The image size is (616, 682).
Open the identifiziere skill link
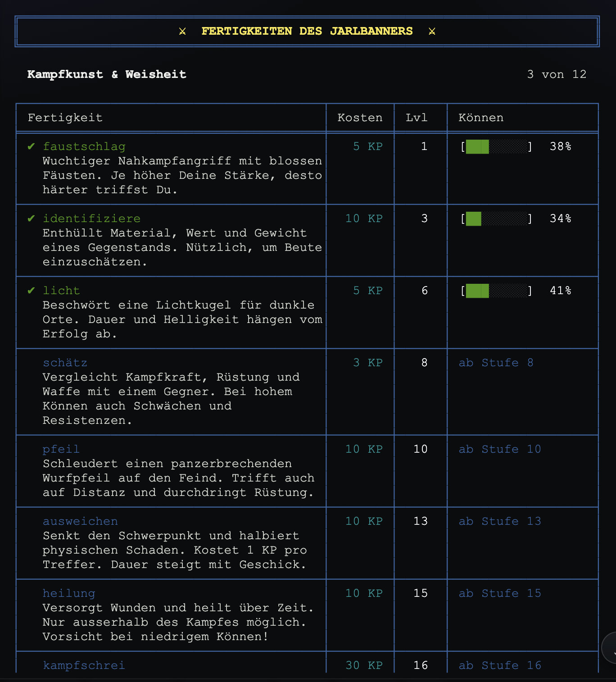91,218
